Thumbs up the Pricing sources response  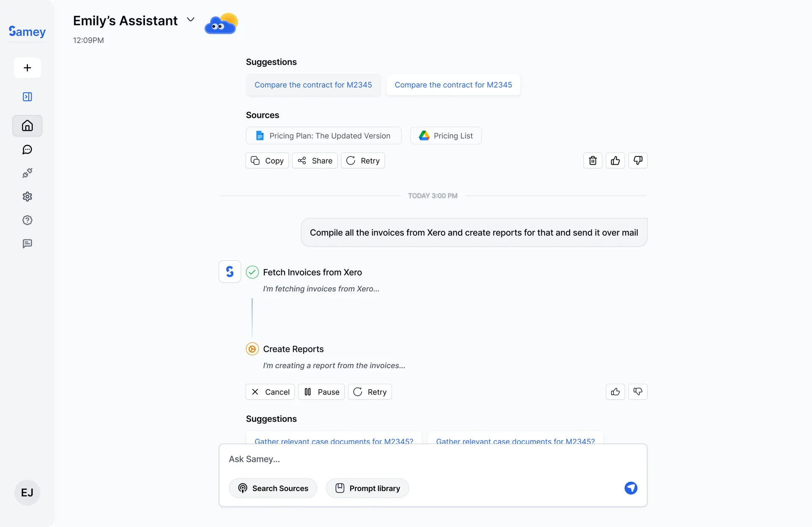[615, 161]
